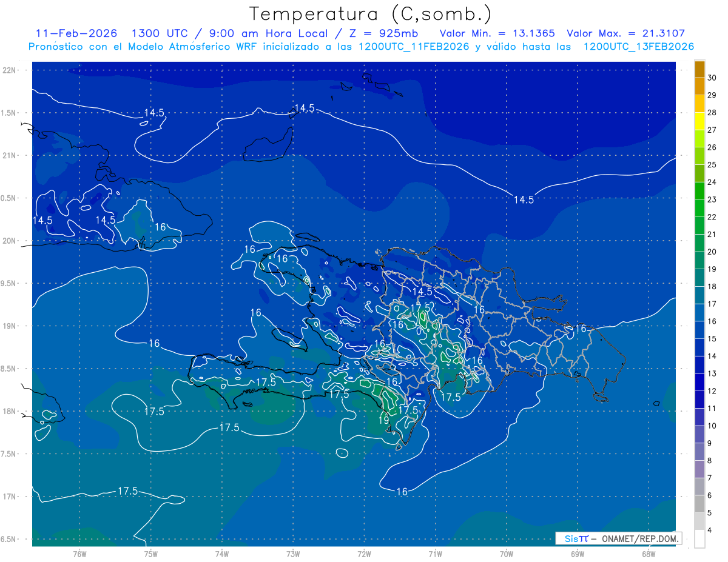Pick the gray legend swatch between 5 and 6

699,504
